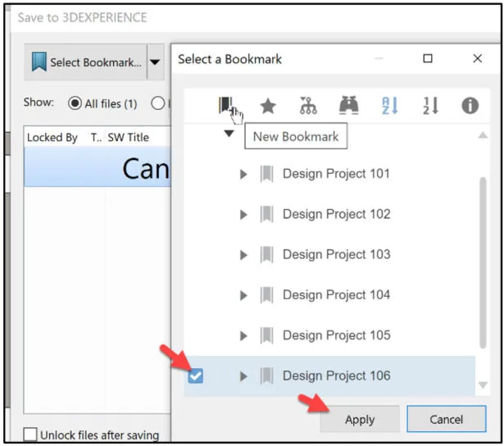Click the Apply button
Screen dimensions: 504x446
point(360,419)
